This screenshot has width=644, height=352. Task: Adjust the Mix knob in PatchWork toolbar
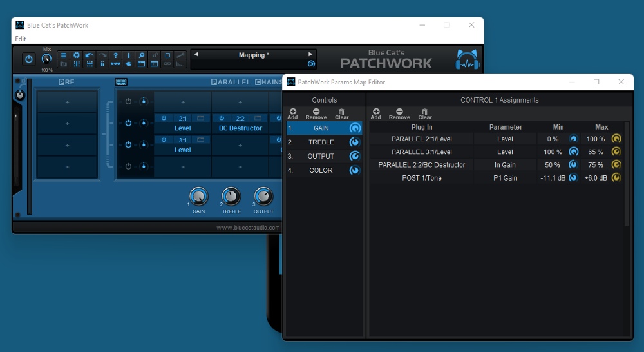click(47, 59)
